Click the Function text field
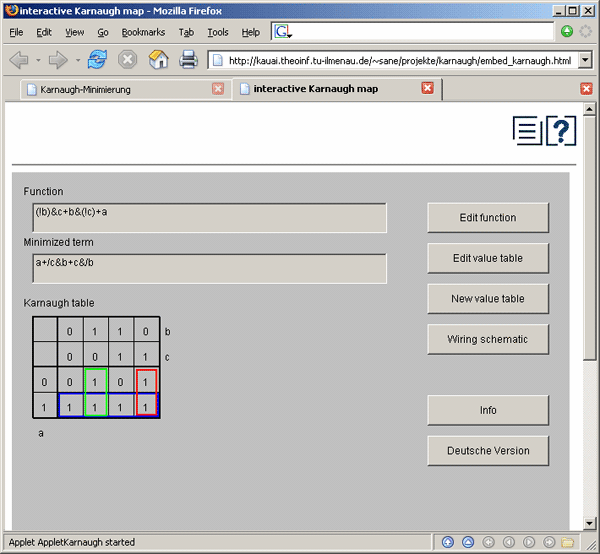 click(x=210, y=218)
